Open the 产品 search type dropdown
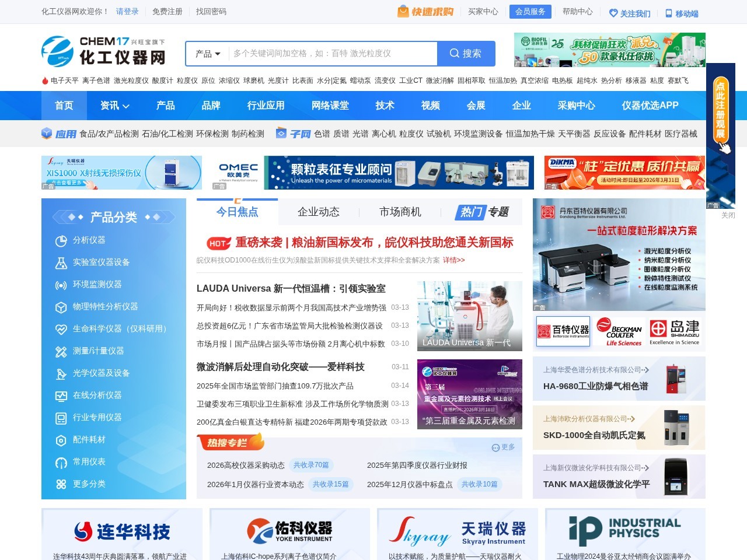 point(205,53)
